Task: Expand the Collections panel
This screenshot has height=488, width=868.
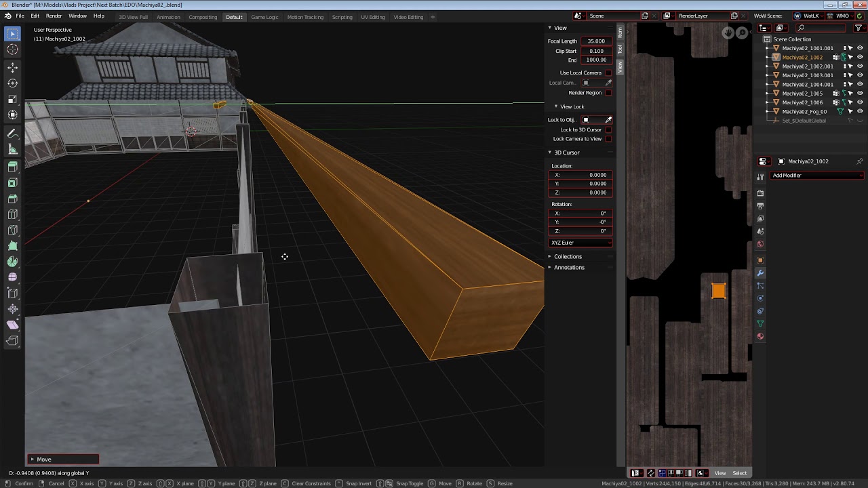Action: (x=550, y=257)
